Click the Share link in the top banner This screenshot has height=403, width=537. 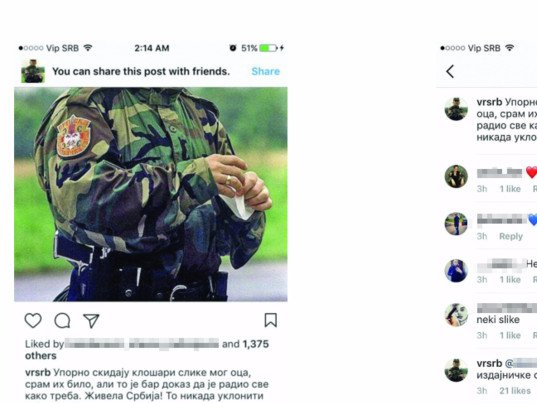(265, 71)
